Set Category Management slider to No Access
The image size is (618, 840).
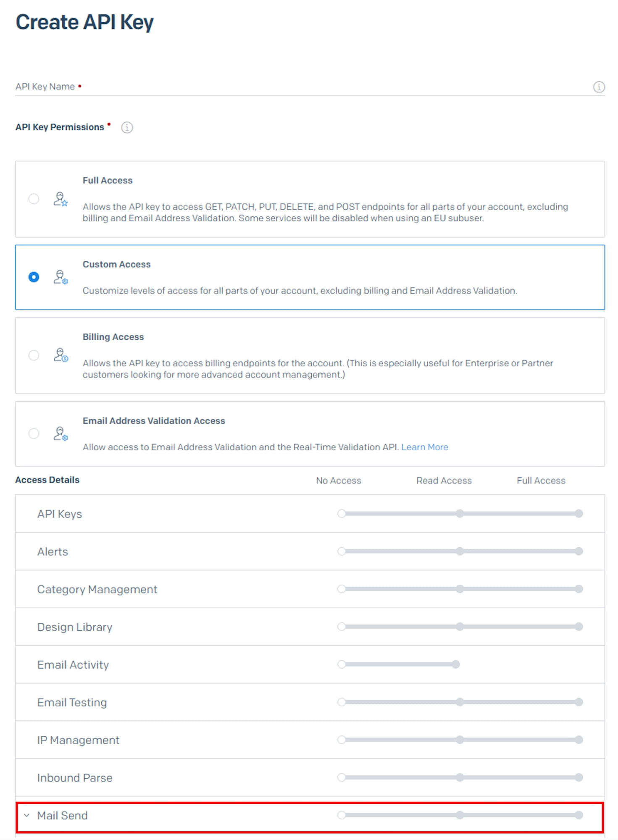(x=342, y=589)
